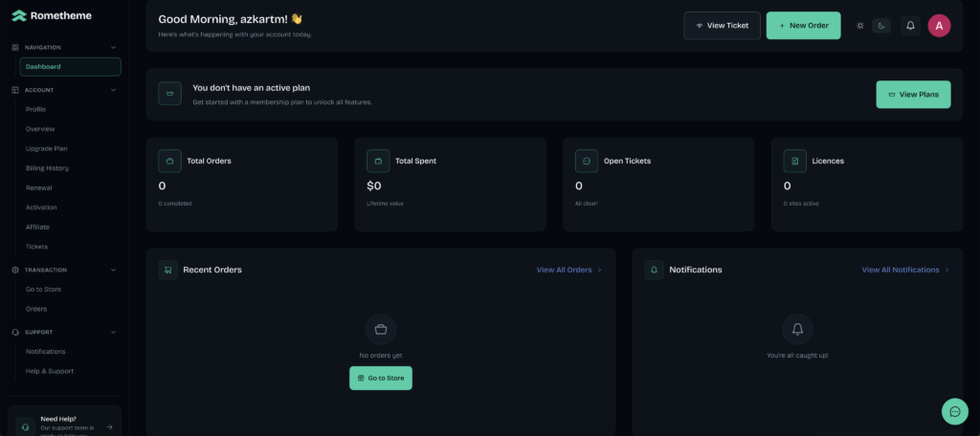Click the 'Good Morning, azkartm!' greeting
This screenshot has height=436, width=980.
230,19
